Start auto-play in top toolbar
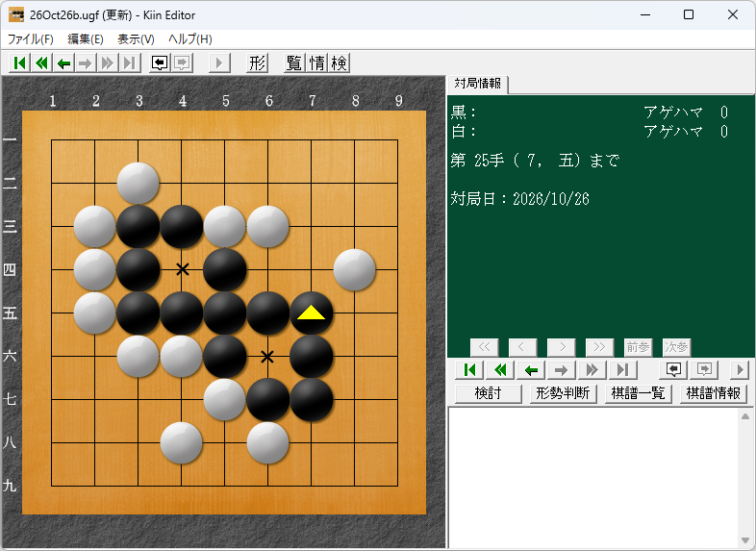The image size is (756, 551). click(x=219, y=63)
